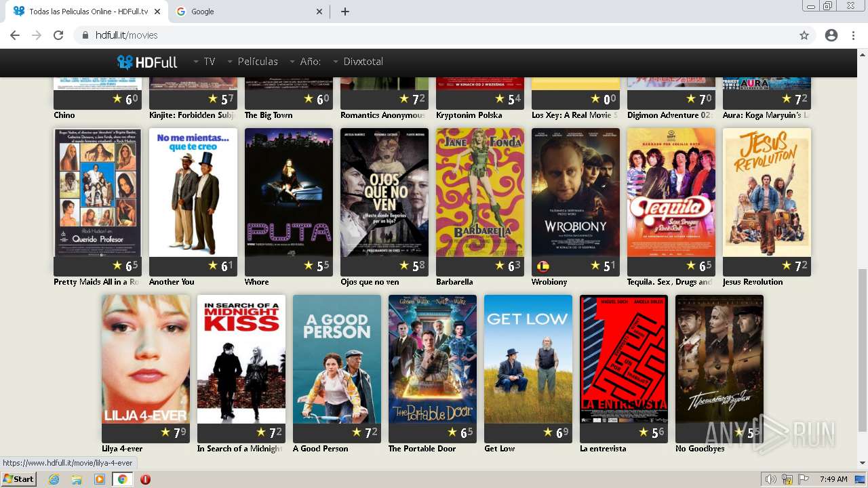Viewport: 868px width, 488px height.
Task: Open Ojos que no ven poster
Action: 384,192
